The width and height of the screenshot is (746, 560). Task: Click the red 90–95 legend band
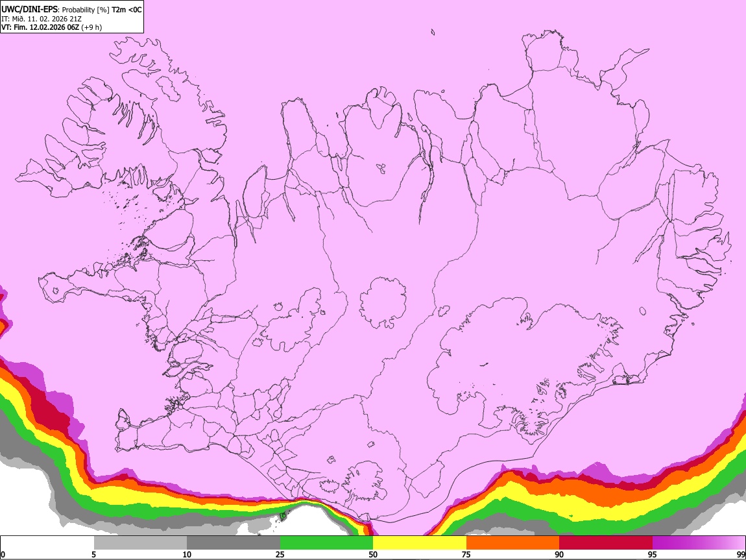tap(606, 542)
